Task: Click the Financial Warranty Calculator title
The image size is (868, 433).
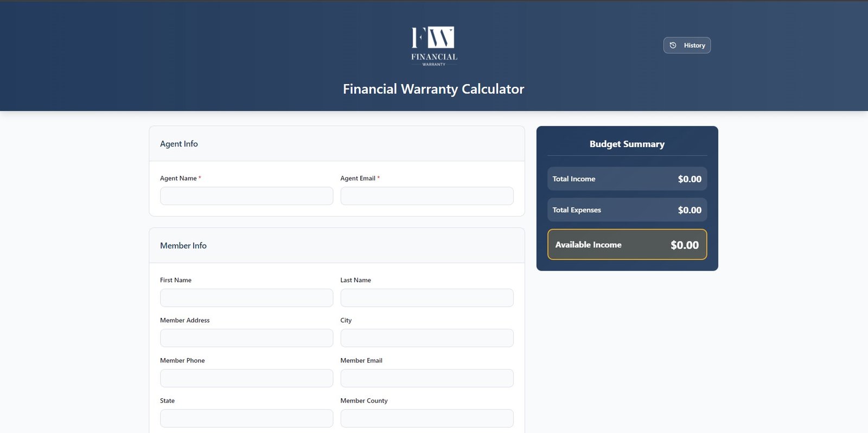Action: (x=433, y=89)
